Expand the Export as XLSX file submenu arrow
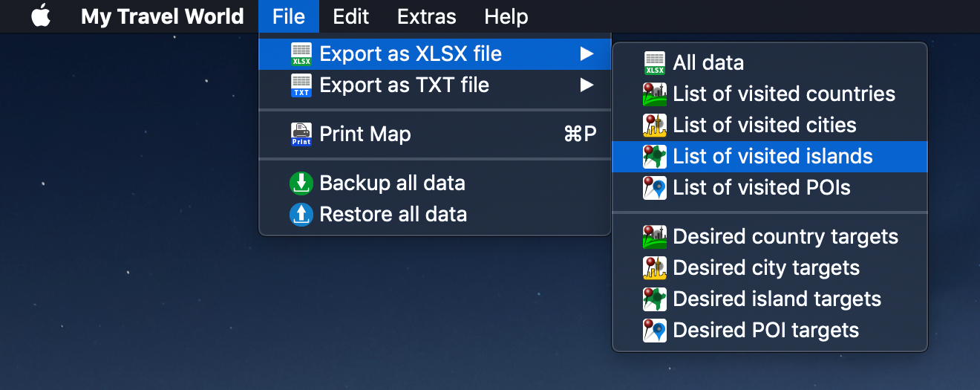The image size is (980, 390). pyautogui.click(x=587, y=53)
